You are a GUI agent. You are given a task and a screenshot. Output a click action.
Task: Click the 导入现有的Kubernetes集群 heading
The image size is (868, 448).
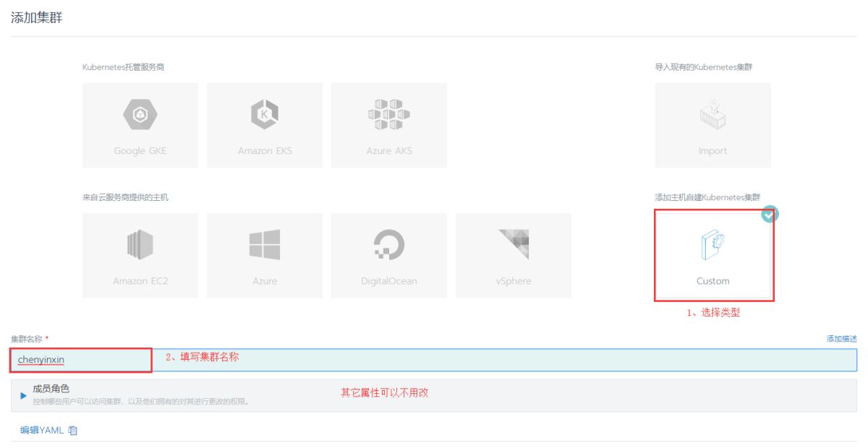click(704, 67)
